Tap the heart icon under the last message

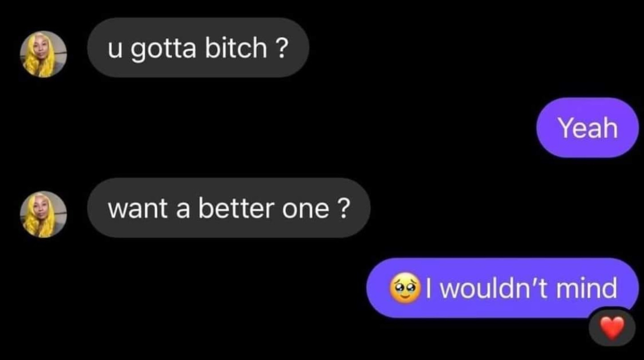(x=612, y=328)
